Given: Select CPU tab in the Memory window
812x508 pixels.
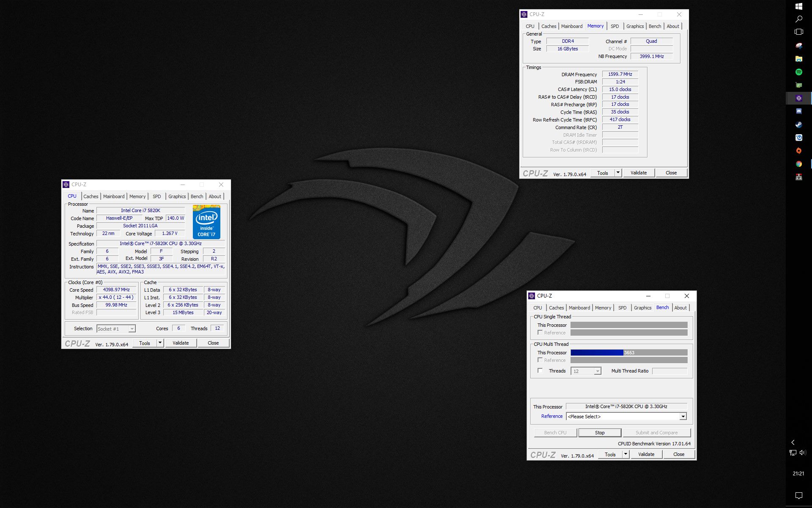Looking at the screenshot, I should [530, 26].
